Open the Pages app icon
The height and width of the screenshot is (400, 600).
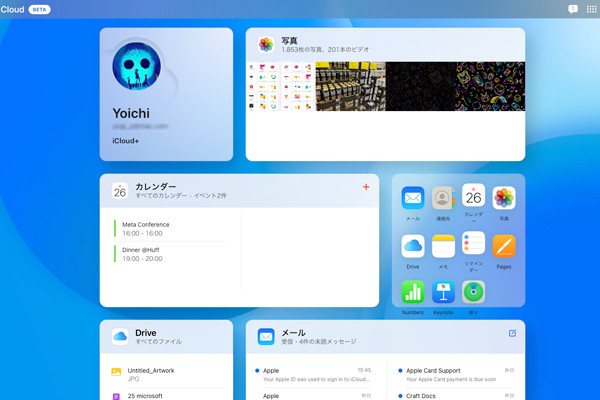pos(504,246)
